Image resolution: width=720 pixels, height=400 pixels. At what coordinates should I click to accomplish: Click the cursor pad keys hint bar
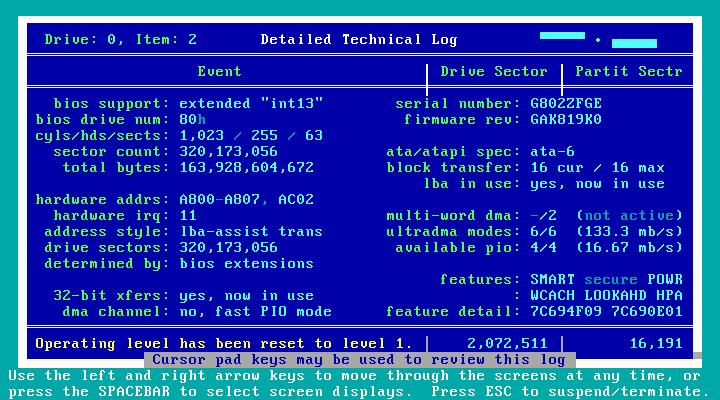(x=359, y=359)
